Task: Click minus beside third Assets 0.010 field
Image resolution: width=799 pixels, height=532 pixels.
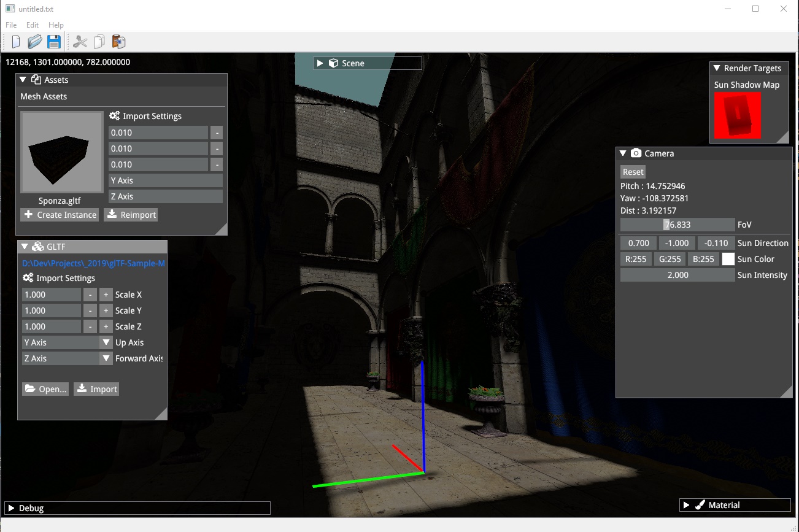Action: click(x=217, y=164)
